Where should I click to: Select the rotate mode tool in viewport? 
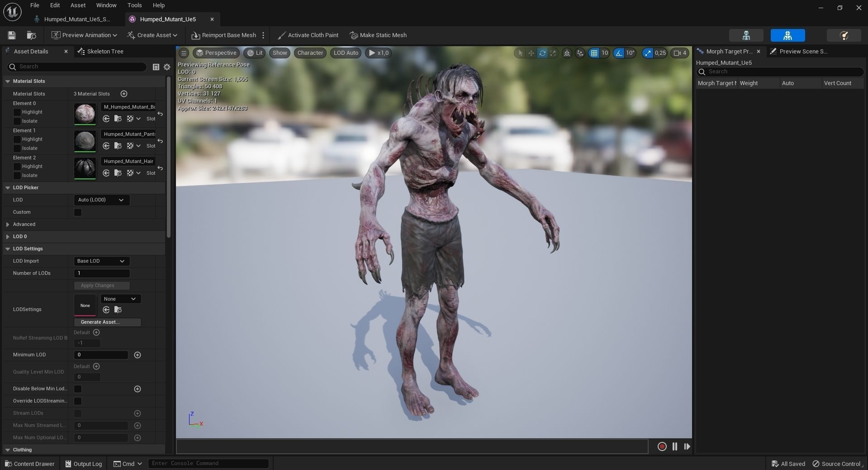point(542,53)
